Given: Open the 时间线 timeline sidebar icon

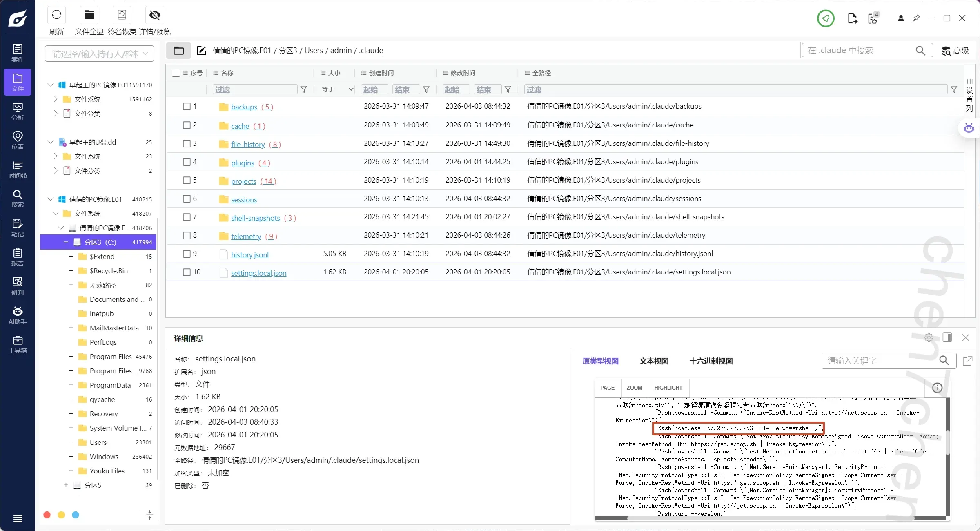Looking at the screenshot, I should click(17, 169).
